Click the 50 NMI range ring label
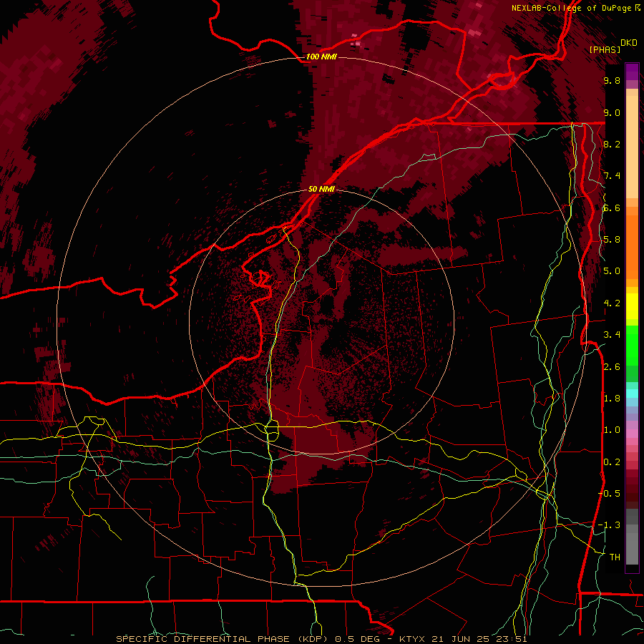The height and width of the screenshot is (644, 644). click(x=321, y=189)
